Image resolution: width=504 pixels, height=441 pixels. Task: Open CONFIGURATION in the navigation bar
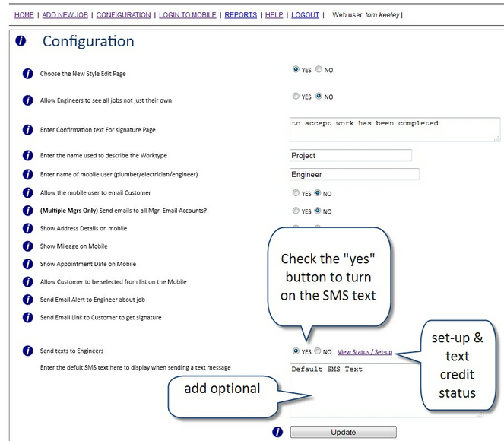123,15
